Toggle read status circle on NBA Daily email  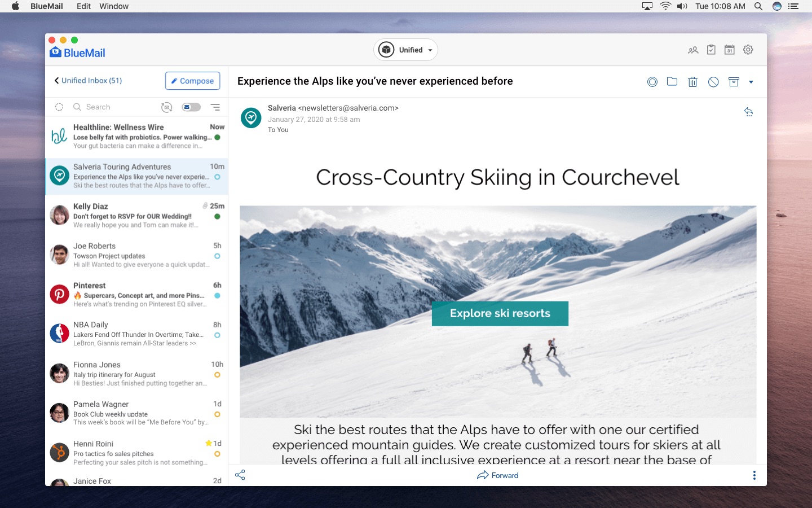pyautogui.click(x=217, y=335)
